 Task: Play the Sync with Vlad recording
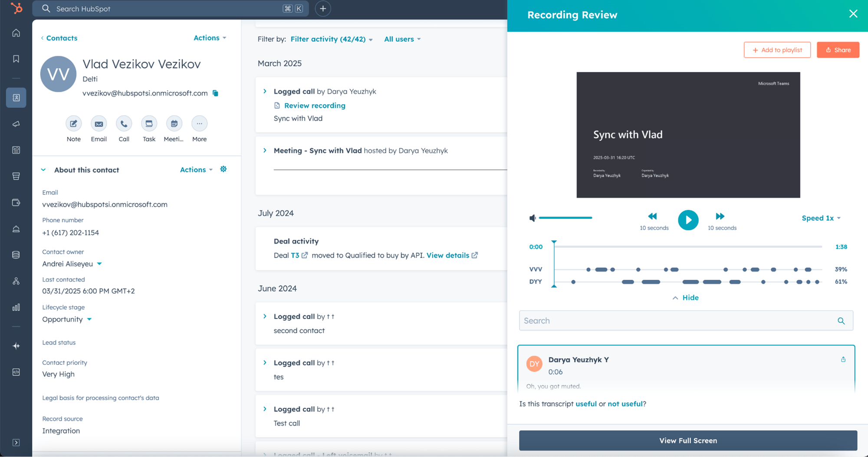point(688,220)
